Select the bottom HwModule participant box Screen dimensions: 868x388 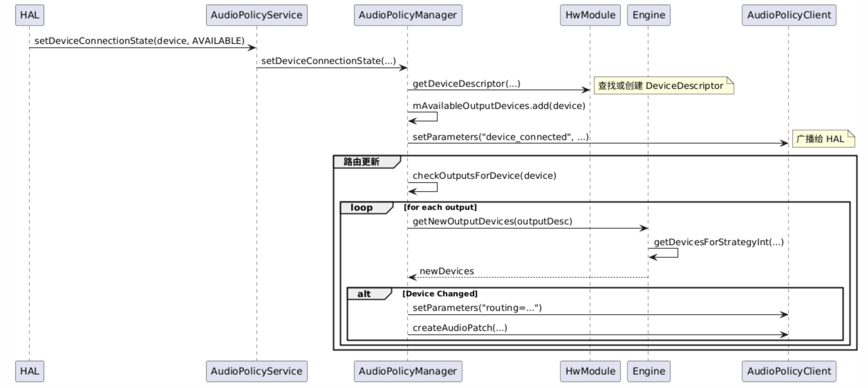pos(590,371)
